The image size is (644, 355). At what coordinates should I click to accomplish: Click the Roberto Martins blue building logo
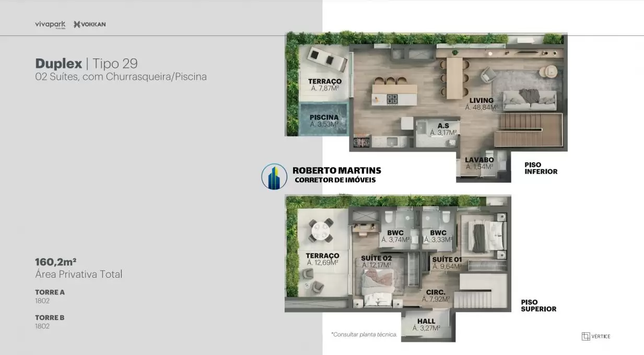[274, 176]
